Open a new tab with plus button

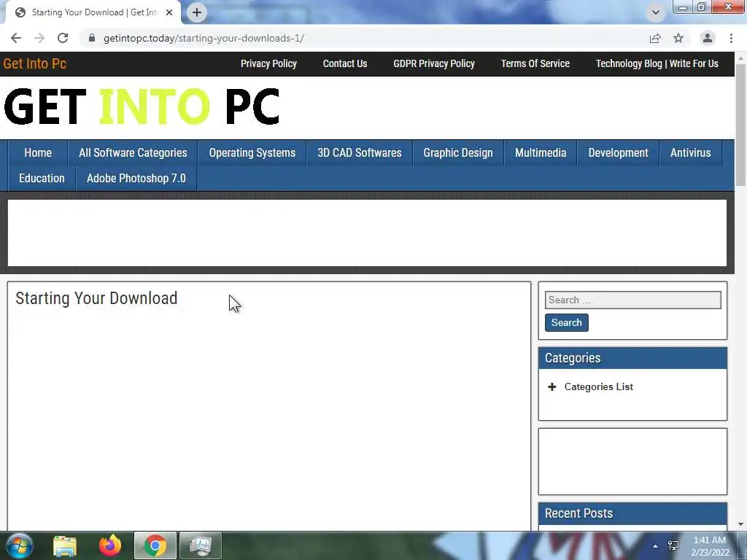click(x=197, y=12)
